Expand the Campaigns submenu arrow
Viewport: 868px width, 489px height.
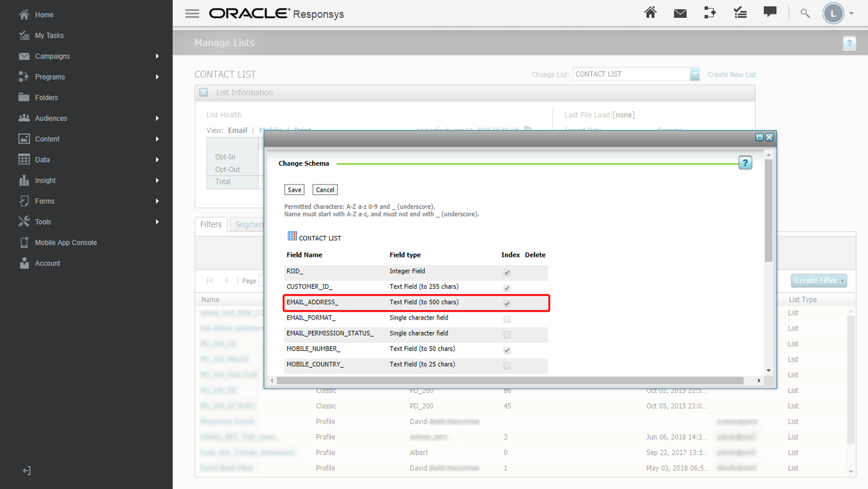(x=157, y=56)
